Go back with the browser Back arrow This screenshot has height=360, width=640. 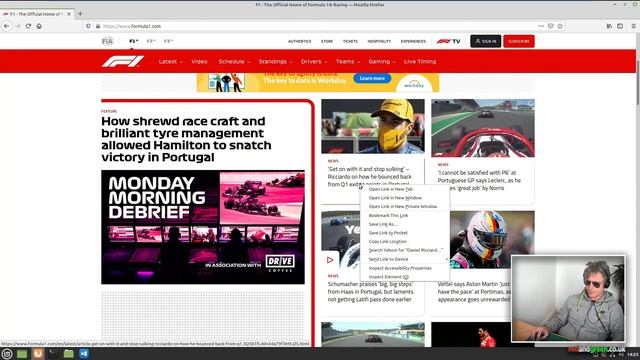tap(7, 26)
